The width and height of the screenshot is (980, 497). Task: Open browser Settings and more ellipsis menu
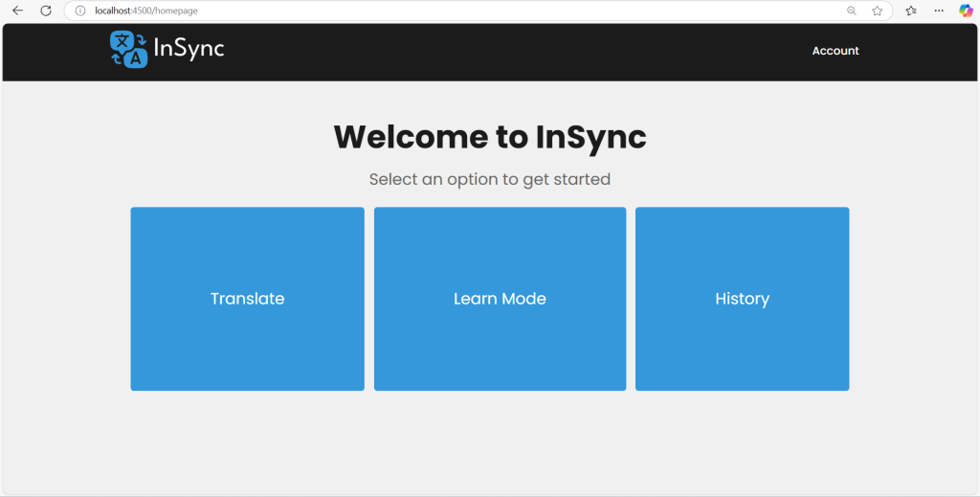[939, 11]
